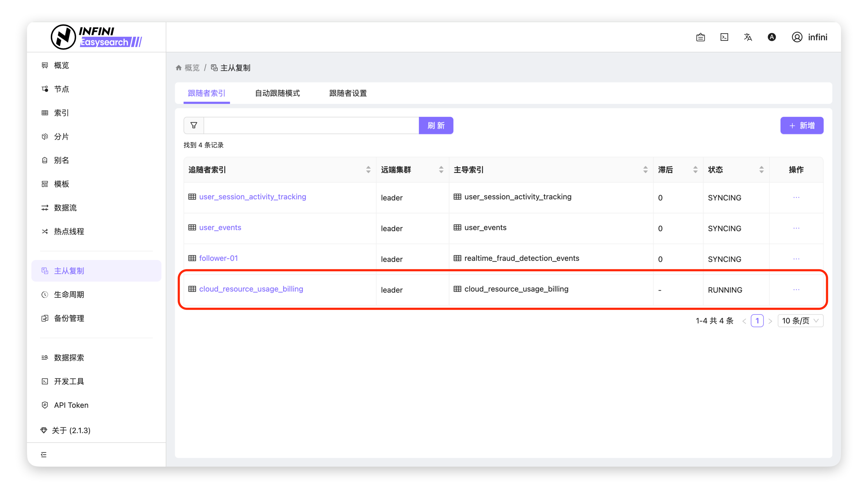Collapse the sidebar menu icon

pyautogui.click(x=44, y=454)
